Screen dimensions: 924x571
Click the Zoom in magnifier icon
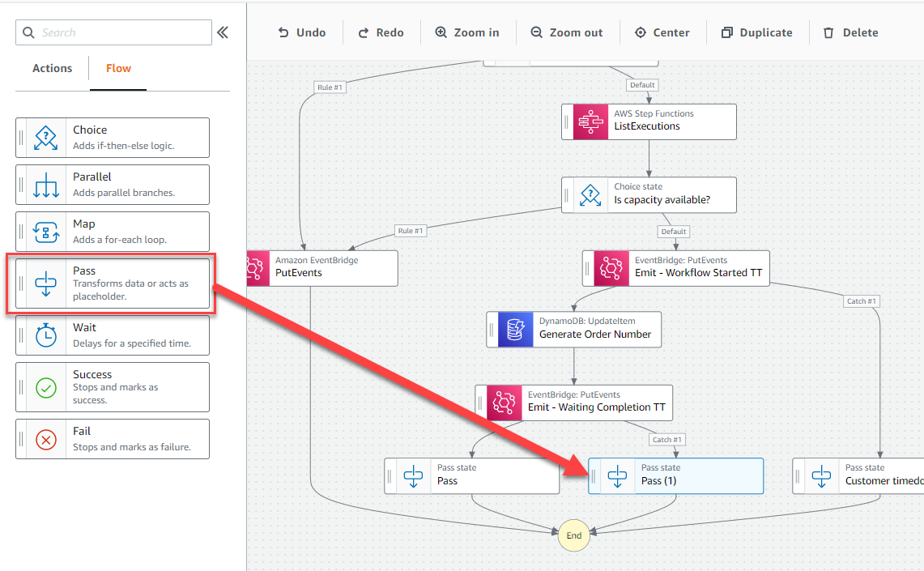coord(441,32)
